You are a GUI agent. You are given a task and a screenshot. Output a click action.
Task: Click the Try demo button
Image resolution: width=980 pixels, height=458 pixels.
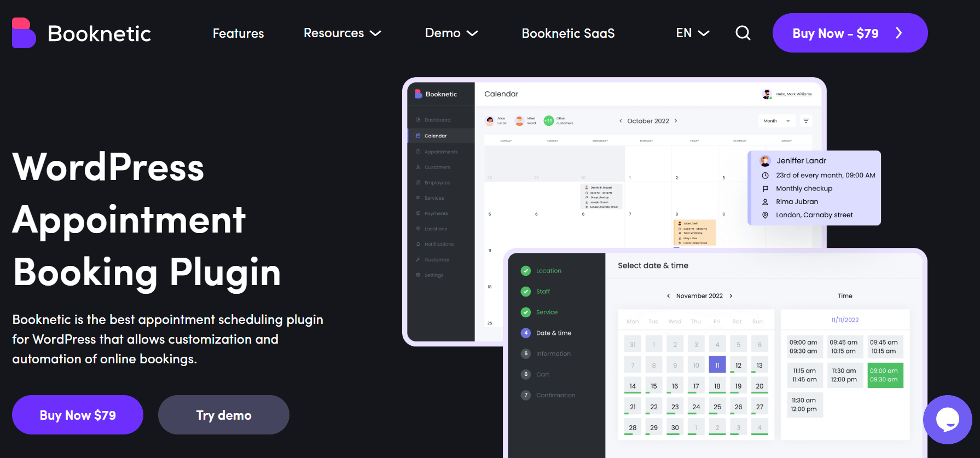coord(224,415)
